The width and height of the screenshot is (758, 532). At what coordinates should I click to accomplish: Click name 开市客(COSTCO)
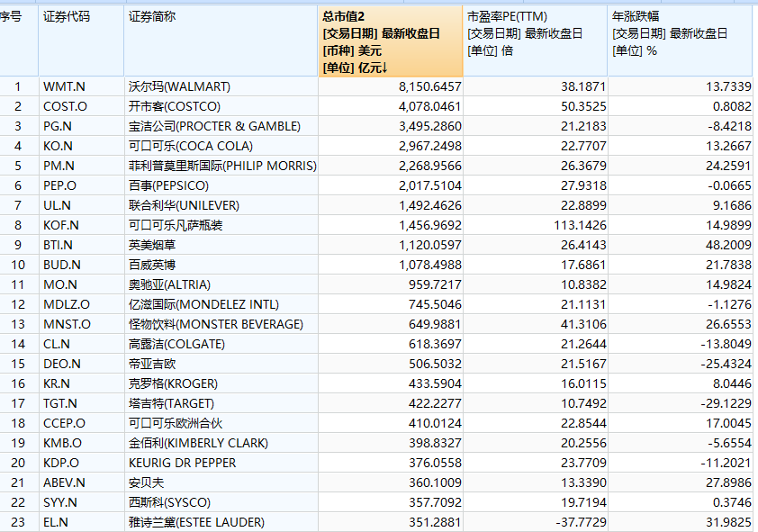(x=175, y=107)
